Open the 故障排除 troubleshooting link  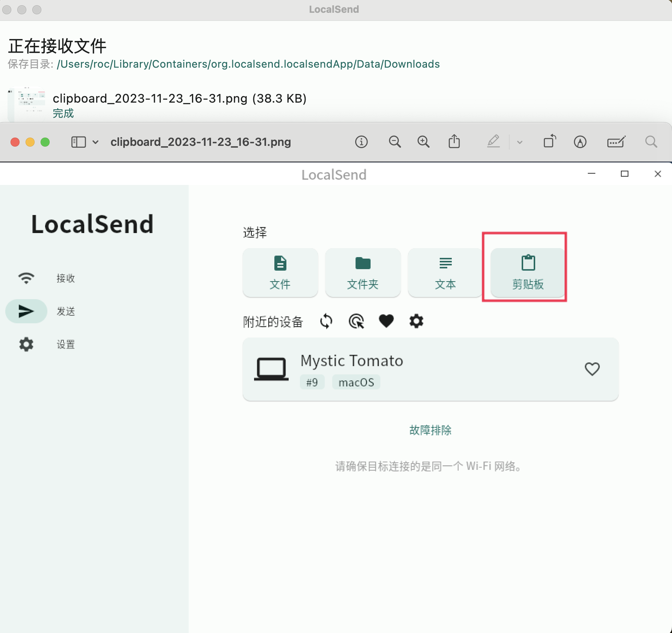430,430
